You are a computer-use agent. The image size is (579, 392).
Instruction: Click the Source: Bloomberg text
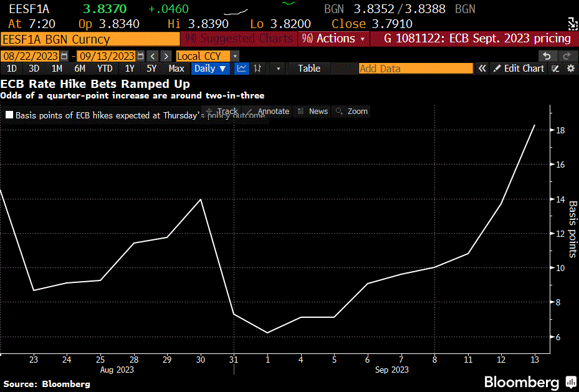point(47,384)
